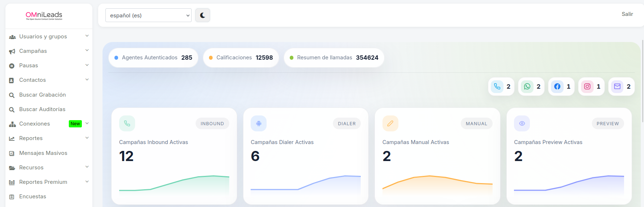Click the Usuarios y grupos people icon
The width and height of the screenshot is (644, 207).
tap(12, 37)
